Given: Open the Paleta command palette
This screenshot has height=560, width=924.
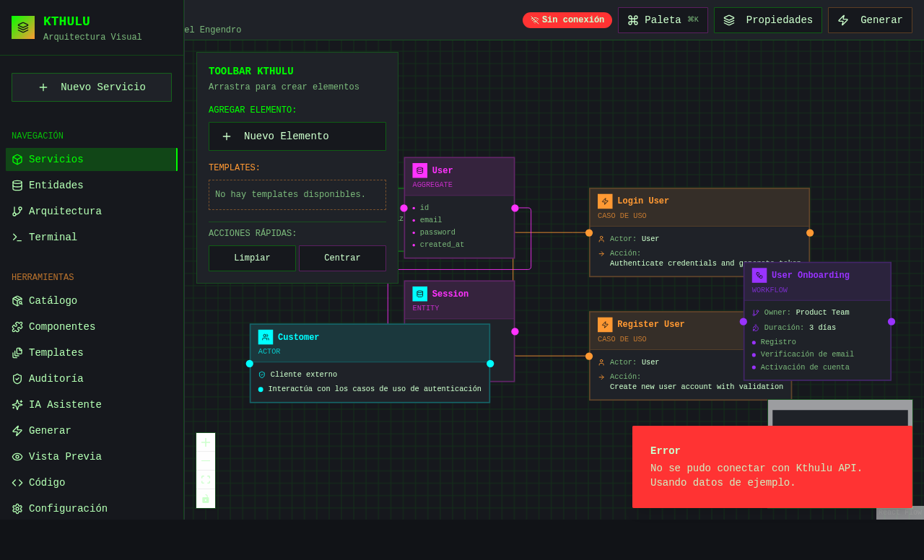Looking at the screenshot, I should coord(663,20).
